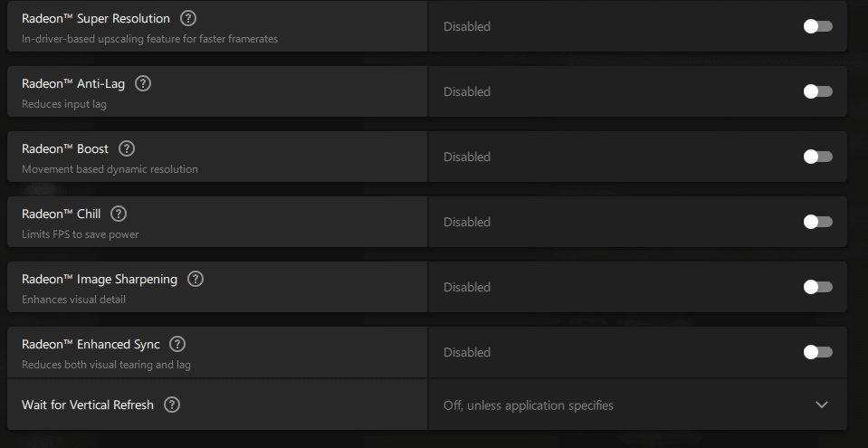Click the 'Limits FPS to save power' description
This screenshot has width=868, height=448.
click(x=81, y=234)
